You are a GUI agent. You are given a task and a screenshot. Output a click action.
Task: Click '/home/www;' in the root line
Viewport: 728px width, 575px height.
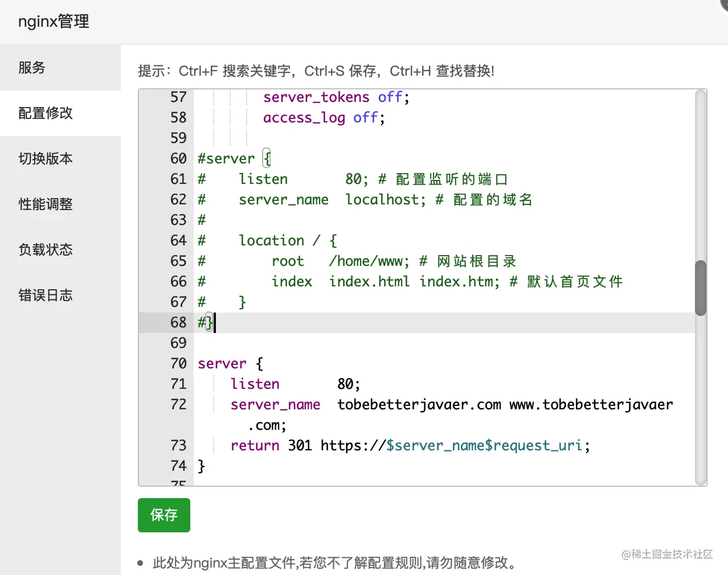tap(369, 261)
